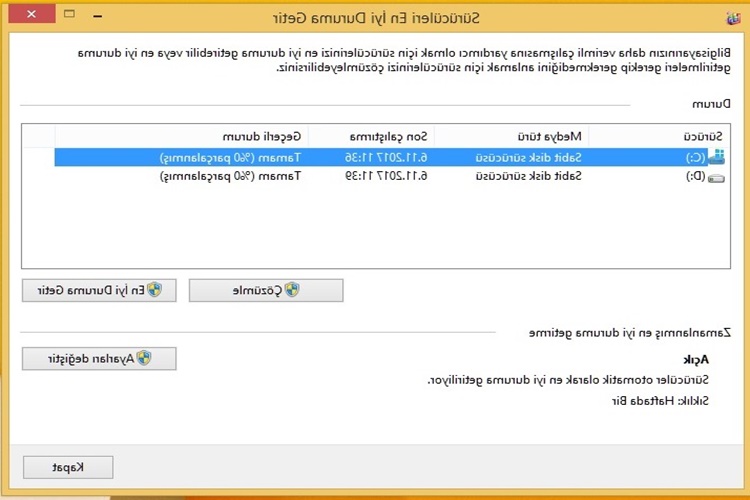Click the 6.11.2017 11:39 last run cell
Viewport: 750px width, 500px height.
pos(386,176)
